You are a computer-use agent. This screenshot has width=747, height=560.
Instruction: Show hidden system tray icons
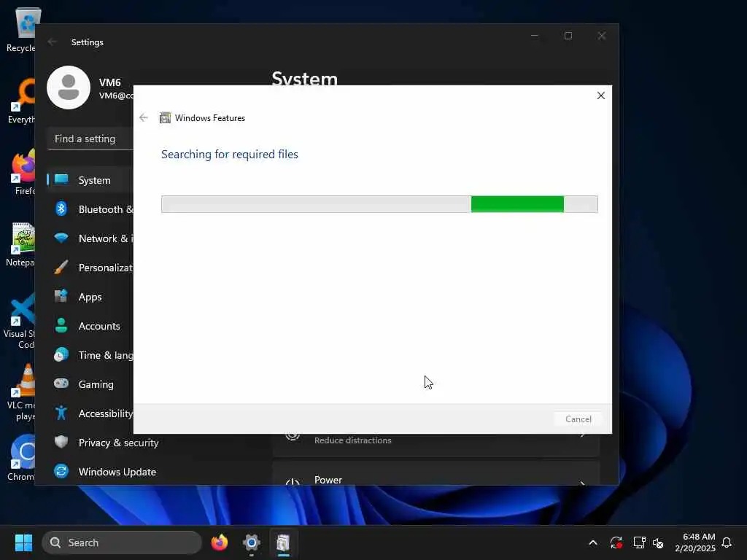(x=593, y=542)
